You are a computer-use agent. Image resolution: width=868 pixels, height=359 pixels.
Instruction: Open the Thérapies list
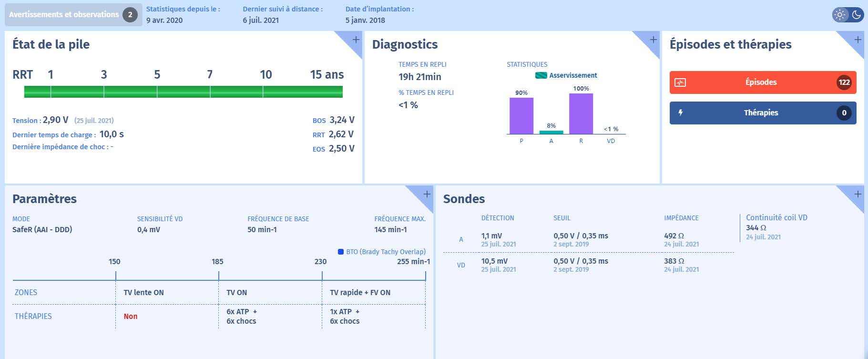click(x=761, y=113)
